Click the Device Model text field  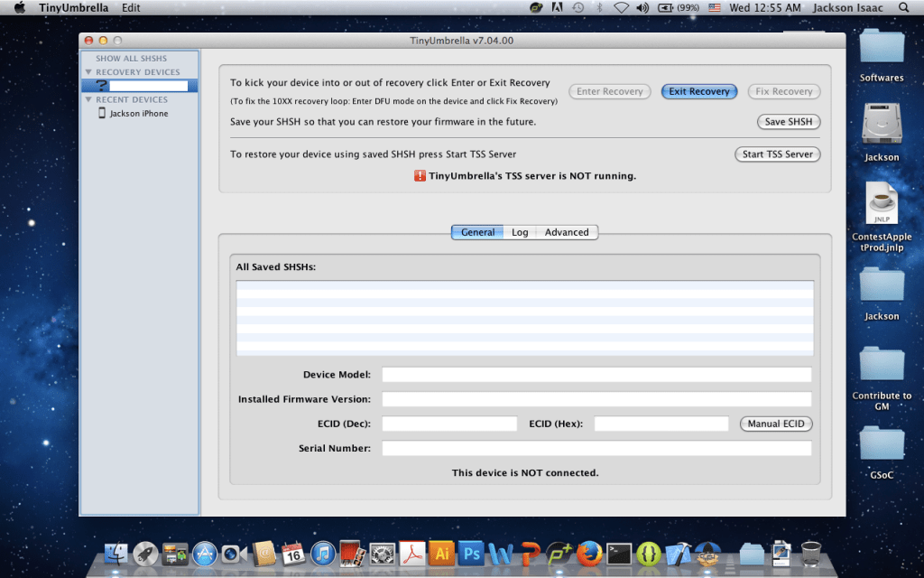point(596,375)
